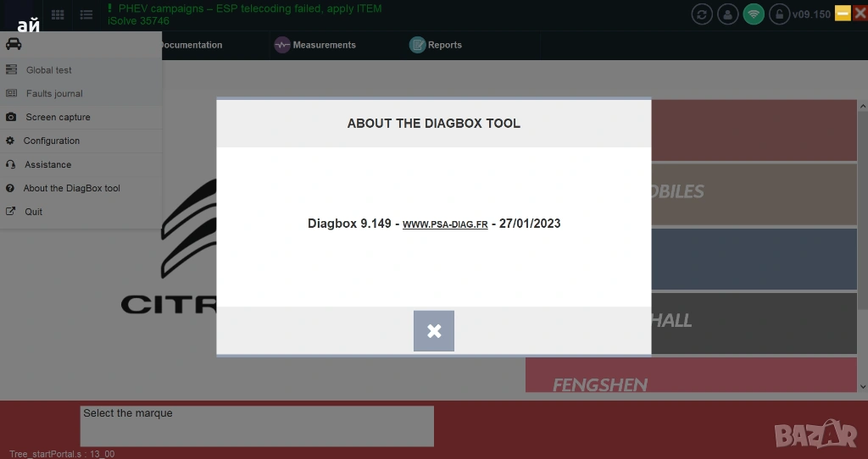Click the refresh/sync icon in top bar
This screenshot has height=459, width=868.
(x=702, y=14)
